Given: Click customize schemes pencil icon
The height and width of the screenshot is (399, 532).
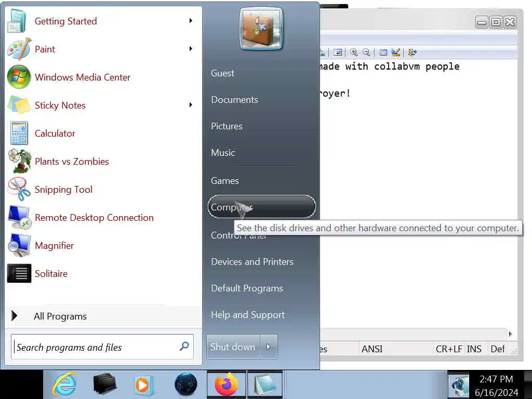Looking at the screenshot, I should pos(395,52).
